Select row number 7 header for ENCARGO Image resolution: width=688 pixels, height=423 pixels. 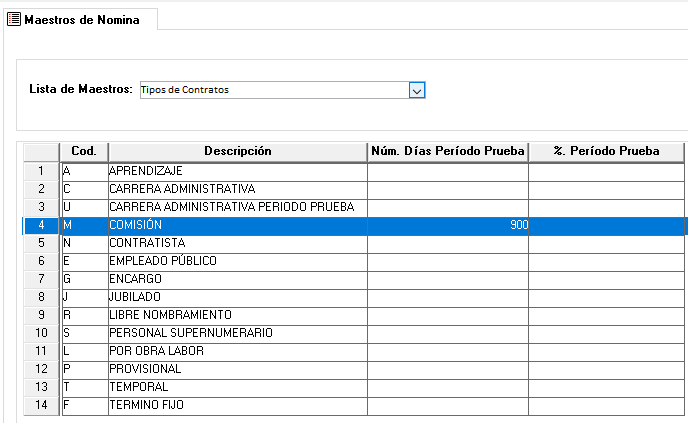click(41, 279)
